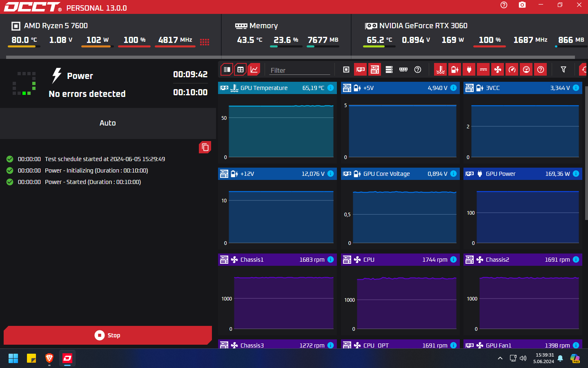Open info for +5V graph
Viewport: 588px width, 368px height.
tap(453, 88)
